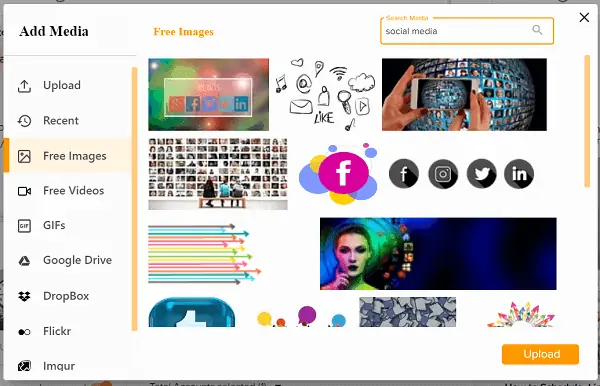Open the Google Drive icon
Screen dimensions: 600x386
pos(24,261)
